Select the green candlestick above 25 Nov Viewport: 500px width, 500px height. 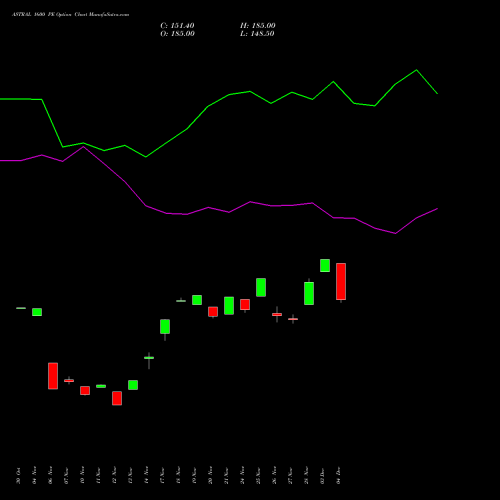[x=261, y=287]
